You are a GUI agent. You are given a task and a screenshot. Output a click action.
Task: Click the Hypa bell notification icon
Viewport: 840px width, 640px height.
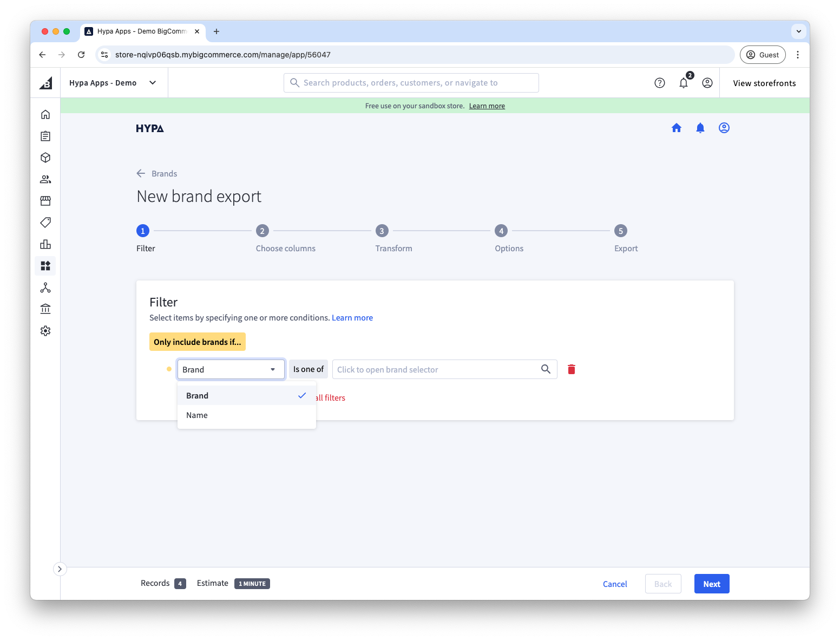pos(700,128)
